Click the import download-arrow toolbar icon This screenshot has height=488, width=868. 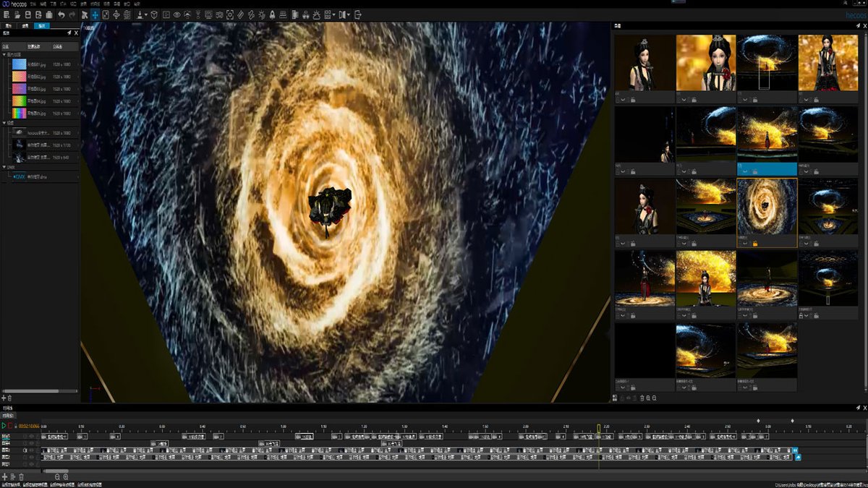click(x=140, y=14)
